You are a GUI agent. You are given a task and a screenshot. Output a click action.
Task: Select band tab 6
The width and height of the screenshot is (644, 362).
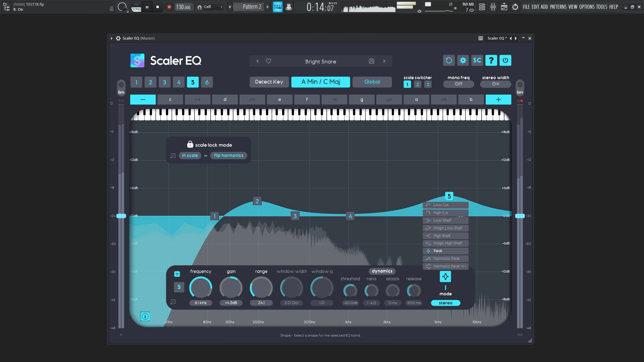[207, 82]
